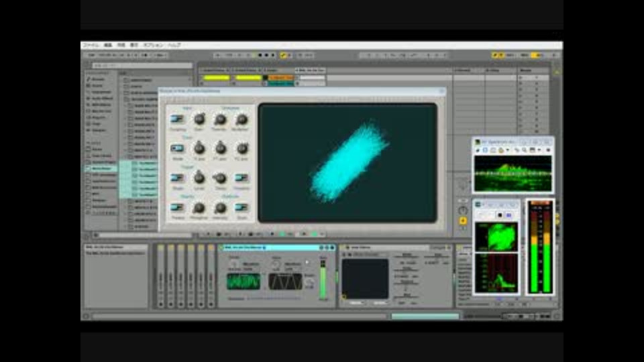Viewport: 644px width, 362px height.
Task: Open the 表示 menu
Action: (x=134, y=45)
